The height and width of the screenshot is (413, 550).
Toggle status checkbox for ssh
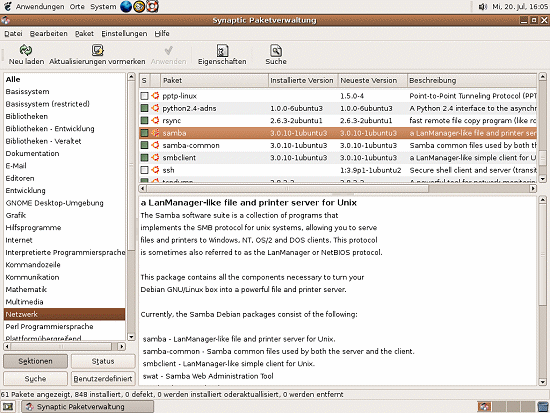(144, 170)
